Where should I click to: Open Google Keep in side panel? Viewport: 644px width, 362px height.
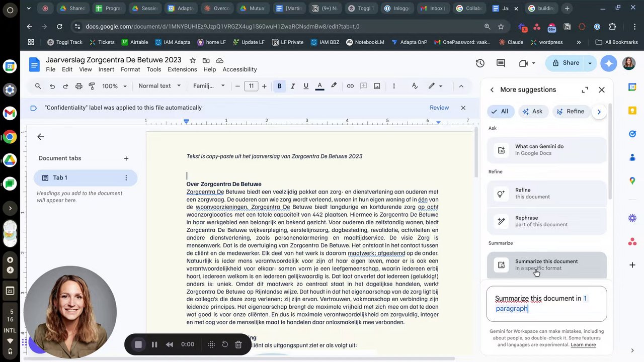632,110
